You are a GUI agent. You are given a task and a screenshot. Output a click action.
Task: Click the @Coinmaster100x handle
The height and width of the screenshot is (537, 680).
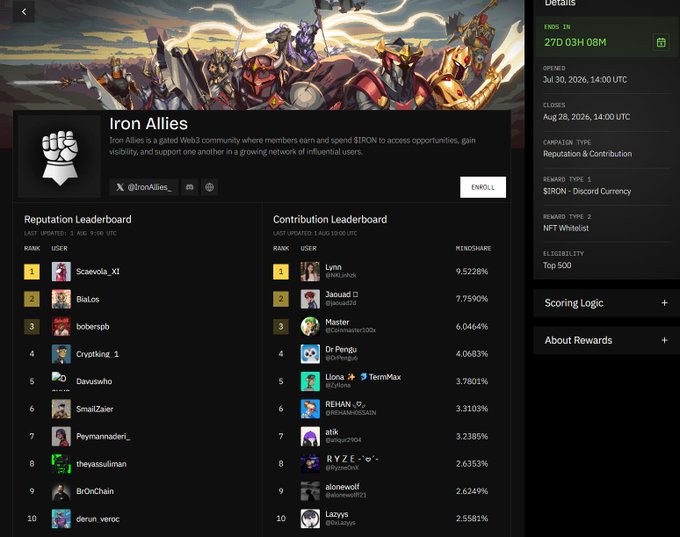point(350,330)
